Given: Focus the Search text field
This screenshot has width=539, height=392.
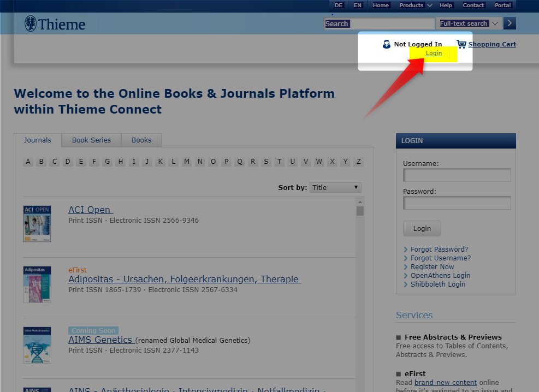Looking at the screenshot, I should coord(380,23).
